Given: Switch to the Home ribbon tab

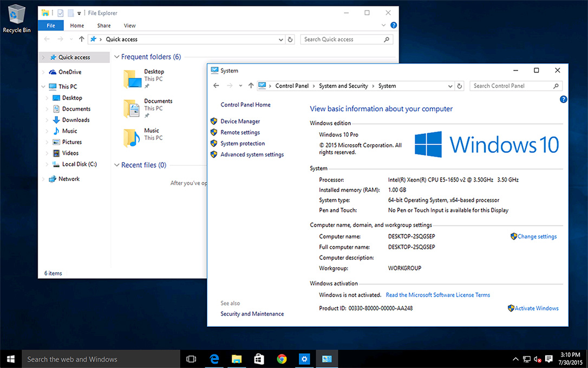Looking at the screenshot, I should point(77,25).
